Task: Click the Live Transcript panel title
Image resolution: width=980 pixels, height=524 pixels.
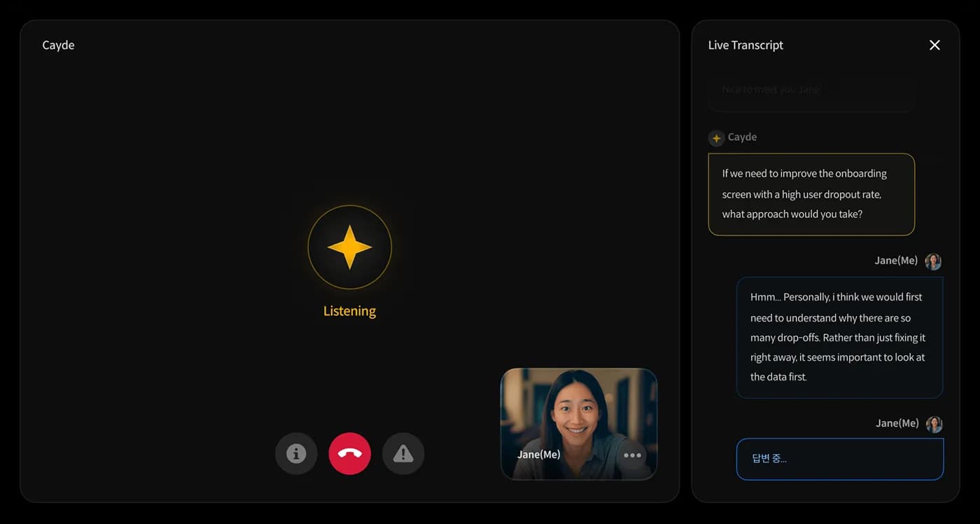Action: coord(745,45)
